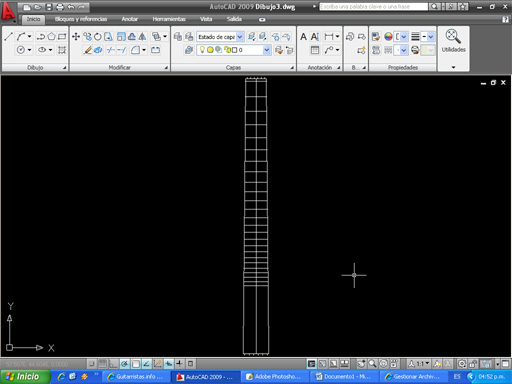Toggle Object Snap in status bar
The height and width of the screenshot is (384, 512).
[x=136, y=364]
